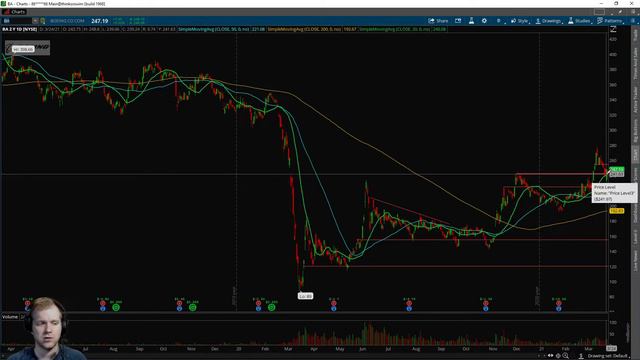Click the blue conference call icon near February 2021
Viewport: 640px width, 360px height.
pos(558,309)
